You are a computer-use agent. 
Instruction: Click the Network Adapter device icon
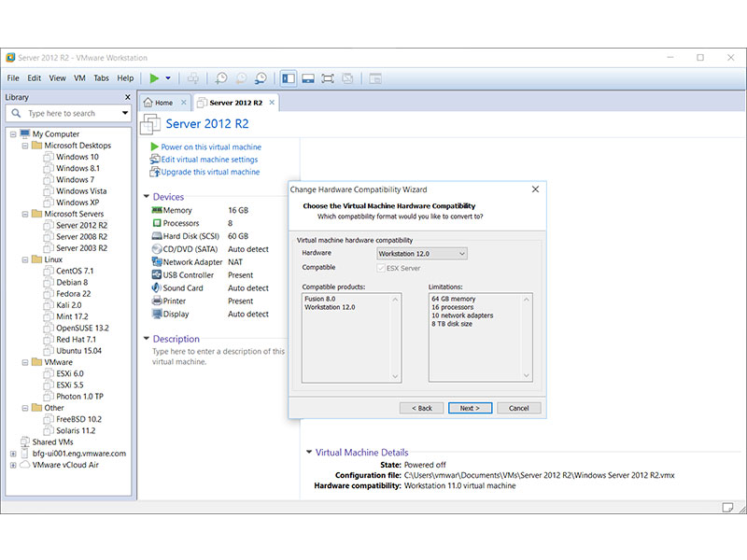(157, 261)
